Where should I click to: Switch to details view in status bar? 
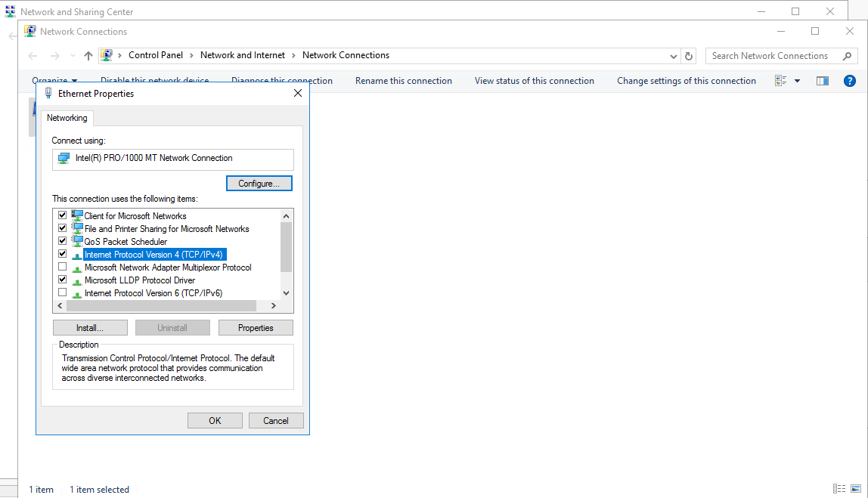[839, 489]
